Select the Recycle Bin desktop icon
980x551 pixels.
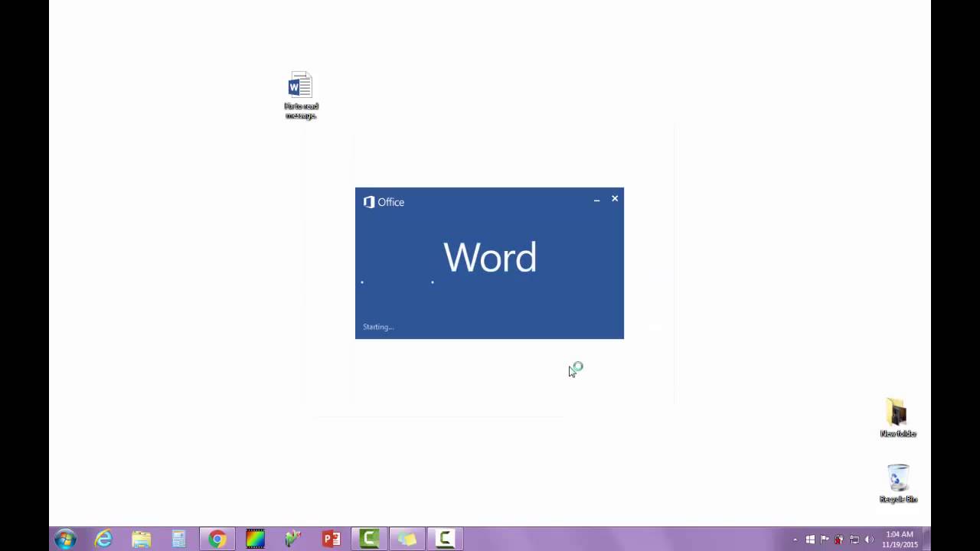(898, 484)
